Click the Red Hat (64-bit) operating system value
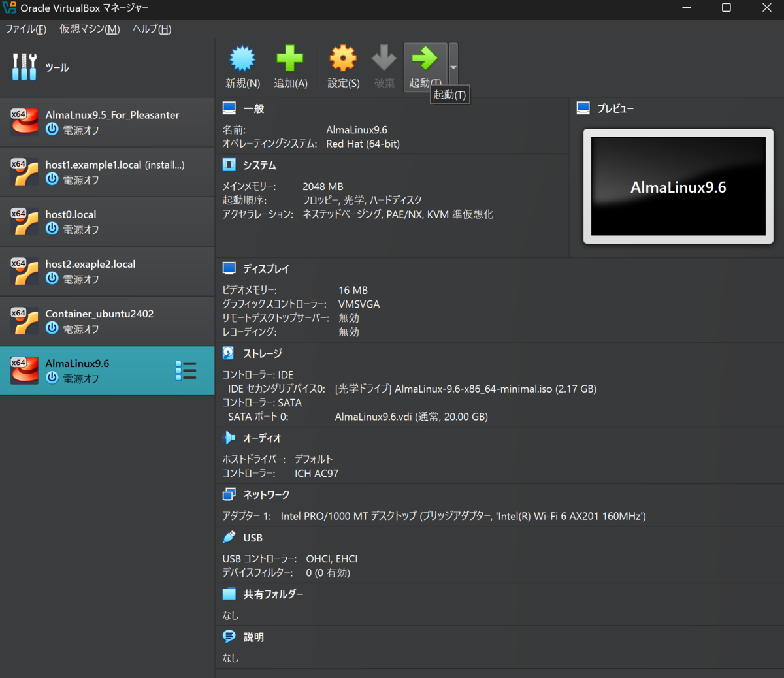784x678 pixels. click(363, 144)
